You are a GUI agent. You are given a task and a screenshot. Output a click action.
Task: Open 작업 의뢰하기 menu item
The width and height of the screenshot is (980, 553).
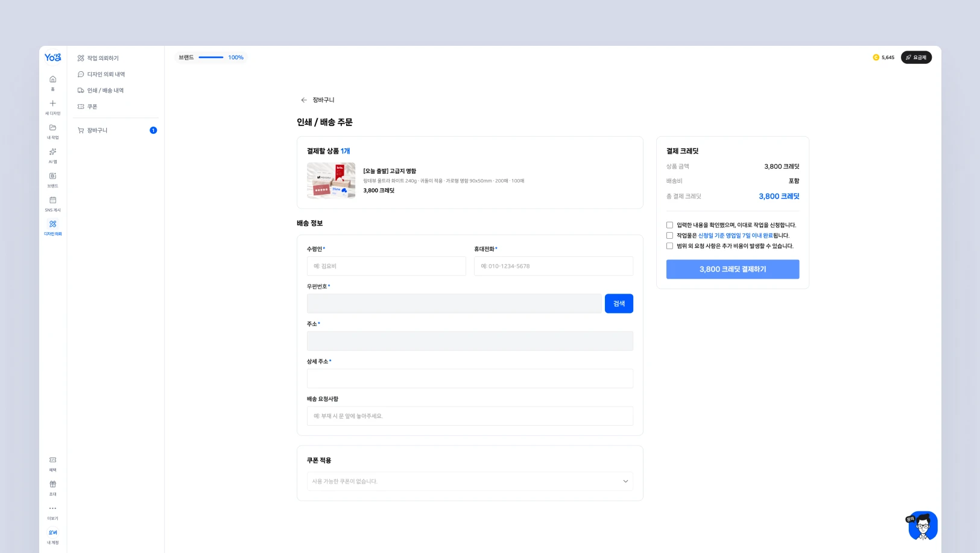98,58
